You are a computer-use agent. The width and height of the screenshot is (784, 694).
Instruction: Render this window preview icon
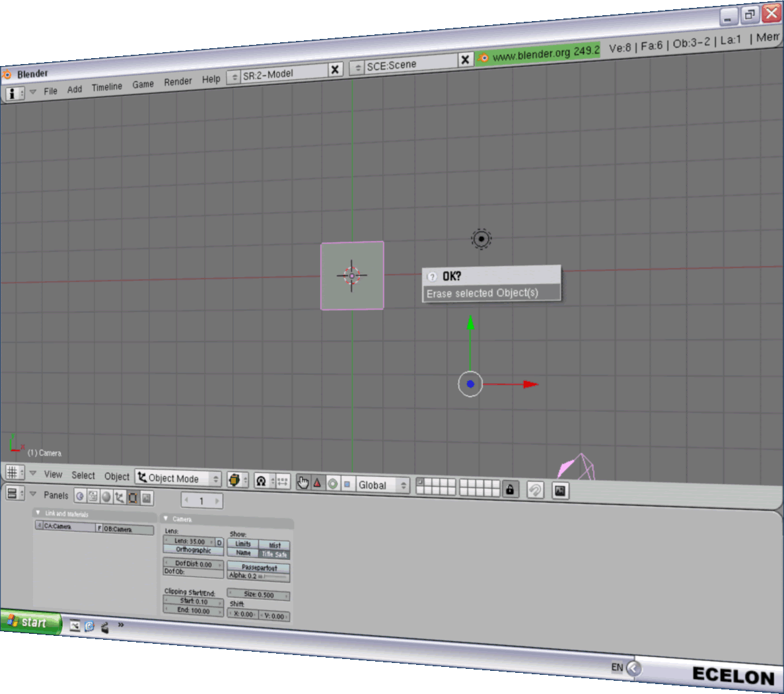pyautogui.click(x=560, y=491)
